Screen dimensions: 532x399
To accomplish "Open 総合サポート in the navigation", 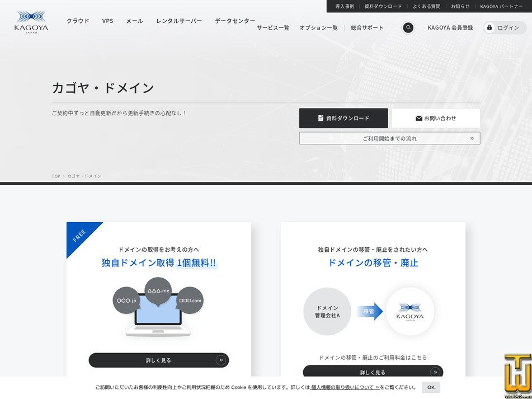I will (x=367, y=28).
